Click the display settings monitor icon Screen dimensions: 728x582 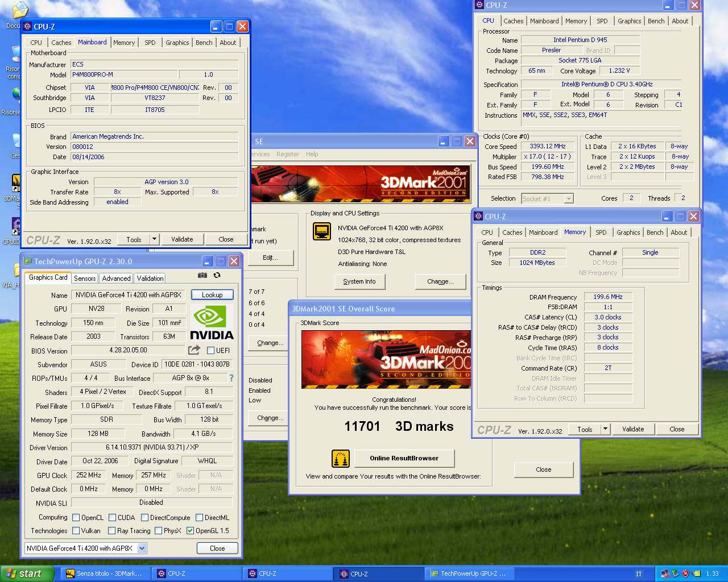[322, 231]
